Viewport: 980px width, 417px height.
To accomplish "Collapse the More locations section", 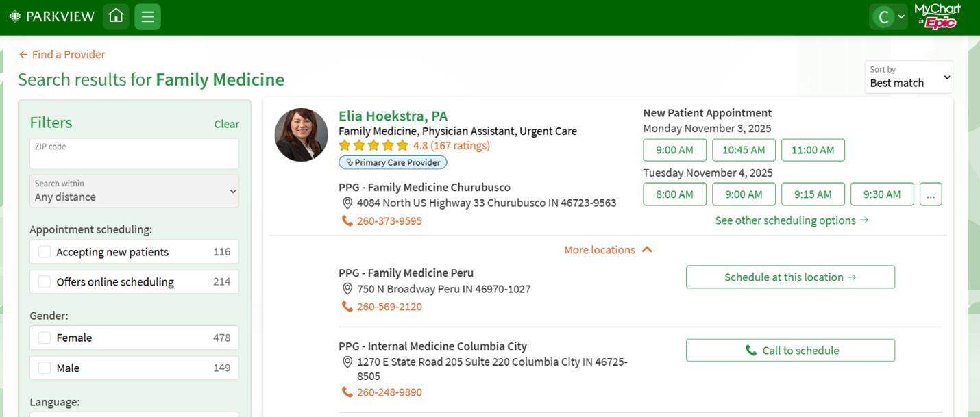I will tap(608, 250).
